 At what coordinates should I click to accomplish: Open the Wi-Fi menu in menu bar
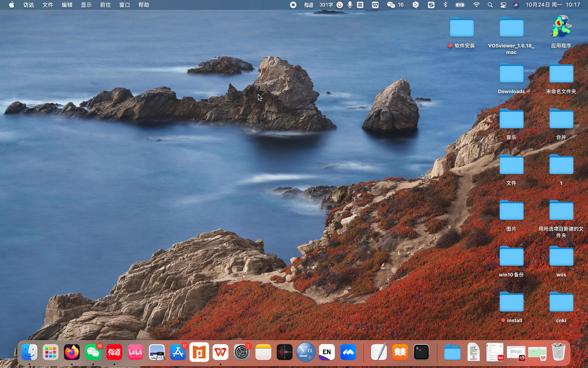coord(477,5)
